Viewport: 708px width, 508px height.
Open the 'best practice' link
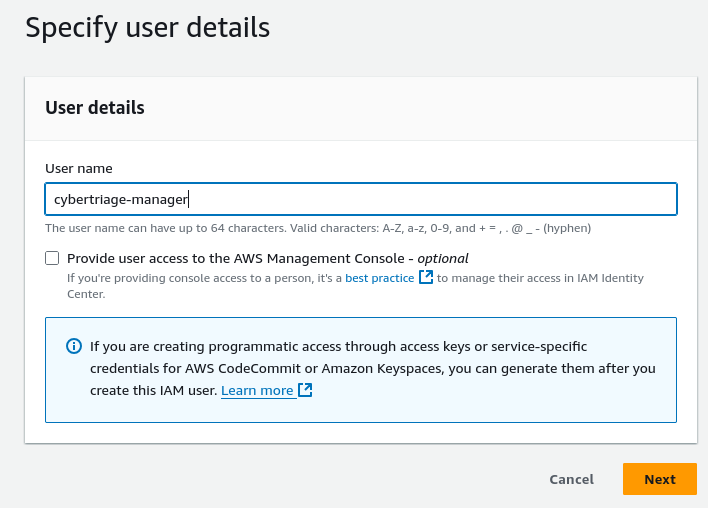379,278
